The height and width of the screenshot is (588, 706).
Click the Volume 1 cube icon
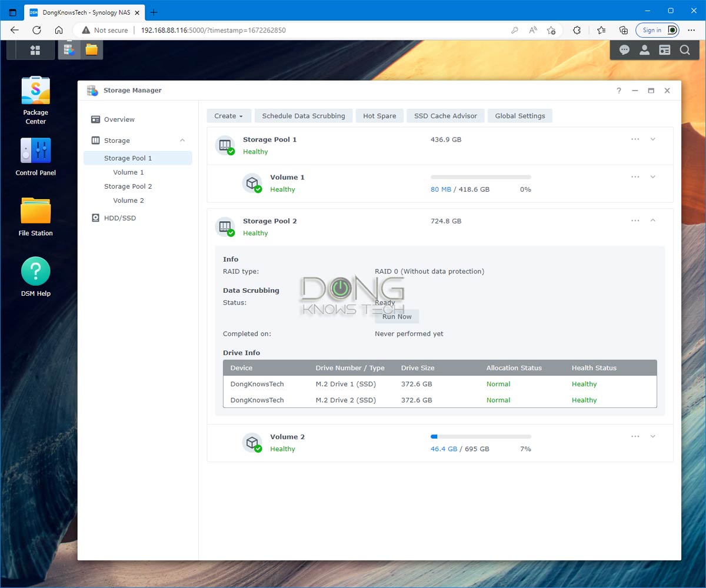tap(252, 183)
